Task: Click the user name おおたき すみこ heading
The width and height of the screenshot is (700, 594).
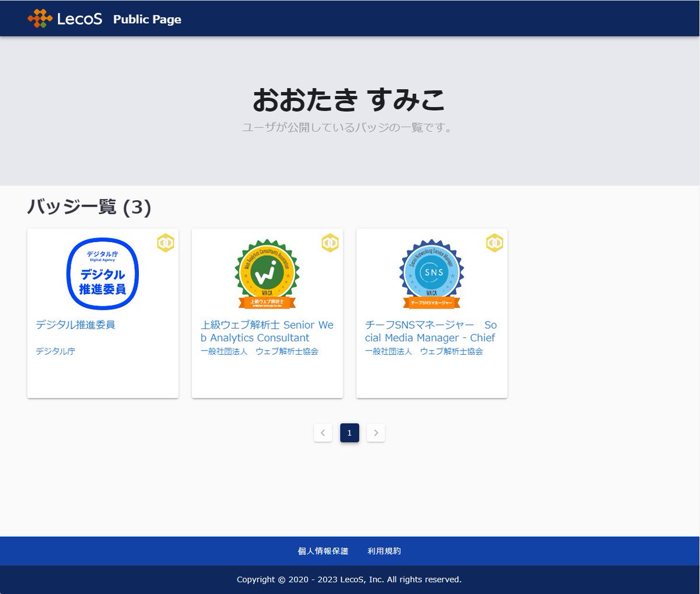Action: (x=349, y=100)
